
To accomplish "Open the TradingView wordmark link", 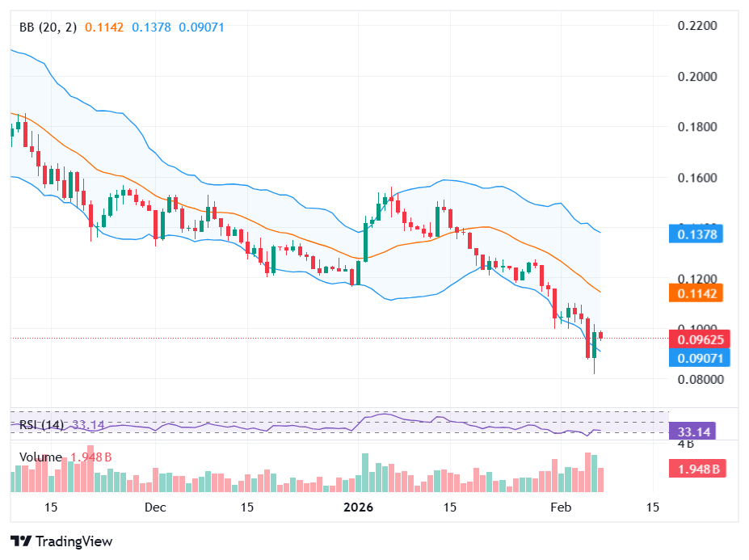I will 74,541.
